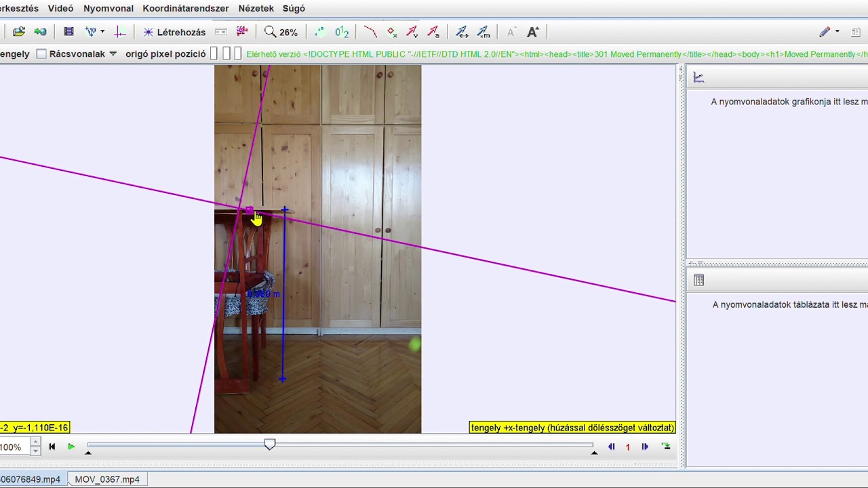868x488 pixels.
Task: Click the calibration stick length label
Action: 264,294
